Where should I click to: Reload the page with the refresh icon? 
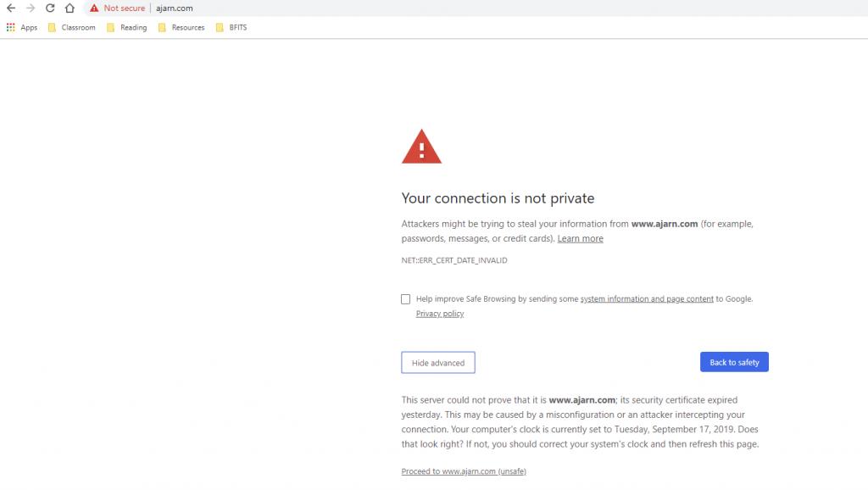(50, 8)
